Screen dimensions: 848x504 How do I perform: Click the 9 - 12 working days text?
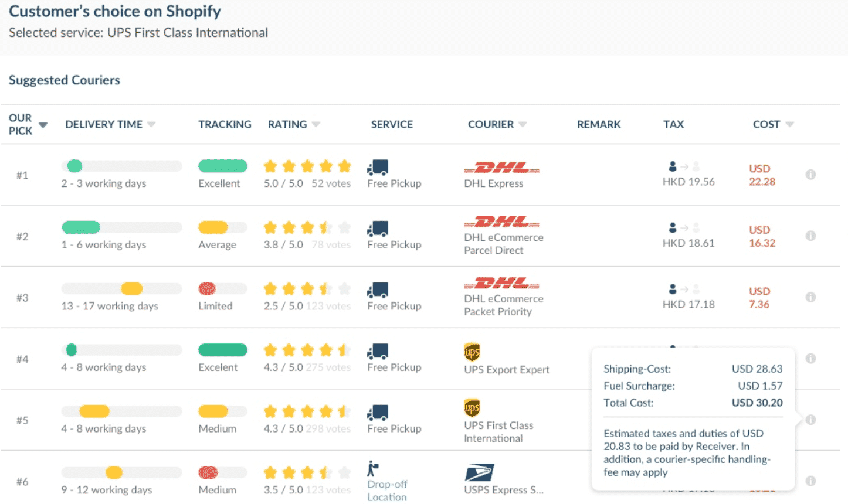pos(107,490)
